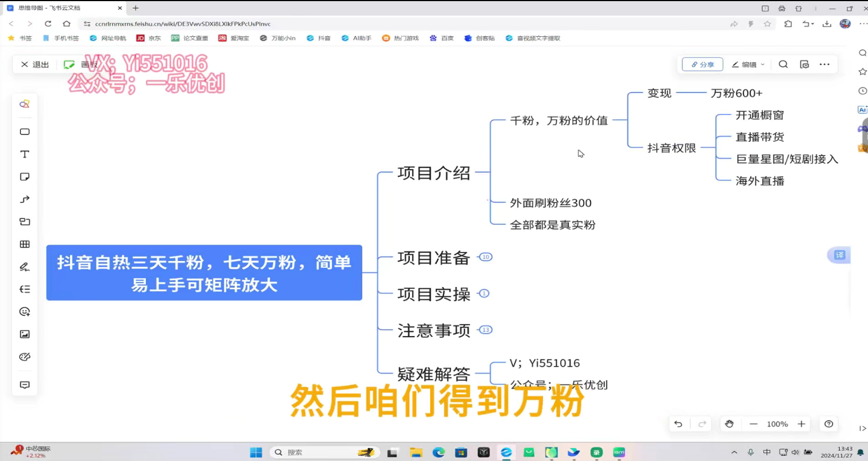
Task: Click the taskbar 搜索 search box
Action: click(324, 453)
